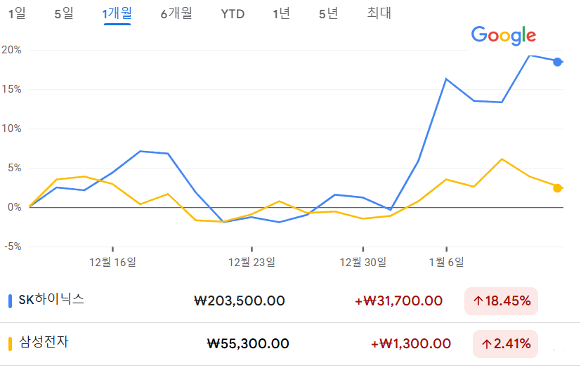Click the yellow 삼성전자 legend color bar
The image size is (588, 370).
(x=10, y=344)
